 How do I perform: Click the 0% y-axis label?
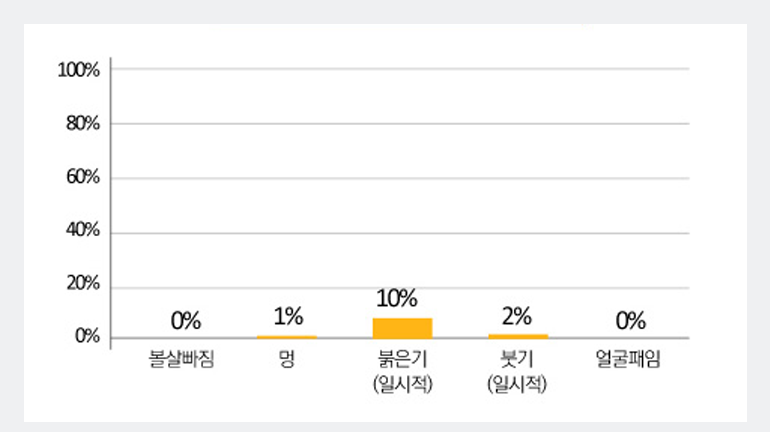pos(87,337)
